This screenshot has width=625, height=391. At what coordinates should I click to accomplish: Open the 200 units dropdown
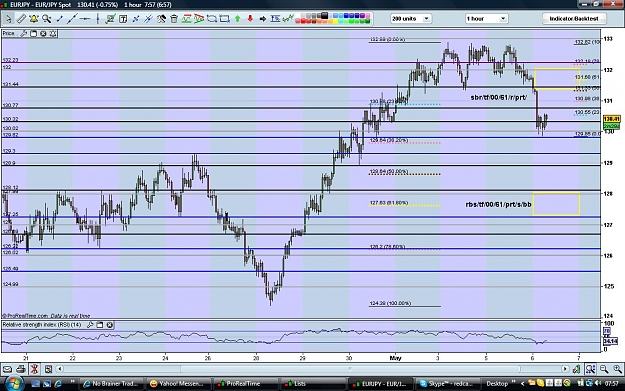[x=410, y=18]
